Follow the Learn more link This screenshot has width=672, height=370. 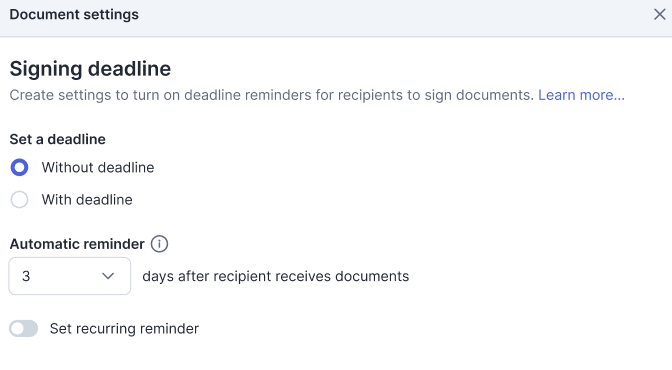point(581,95)
